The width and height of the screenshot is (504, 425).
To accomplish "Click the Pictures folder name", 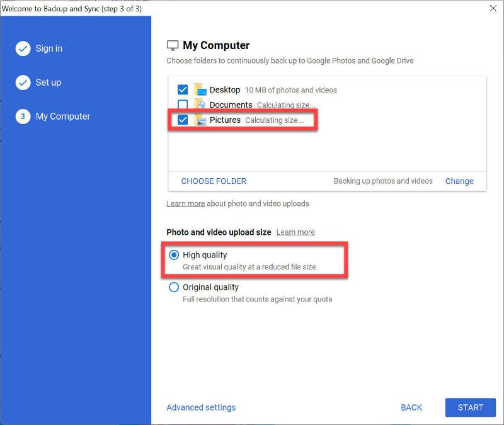I will tap(225, 120).
